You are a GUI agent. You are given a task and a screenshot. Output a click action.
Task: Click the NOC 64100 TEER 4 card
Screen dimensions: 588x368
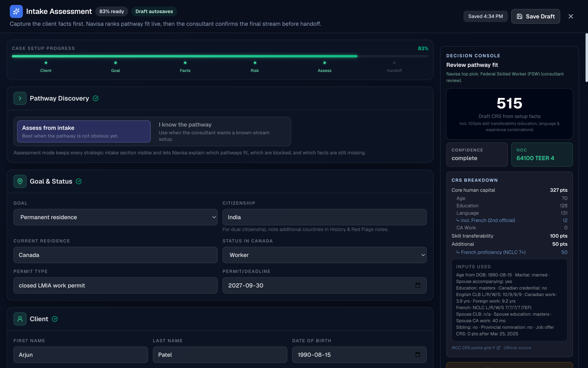542,155
